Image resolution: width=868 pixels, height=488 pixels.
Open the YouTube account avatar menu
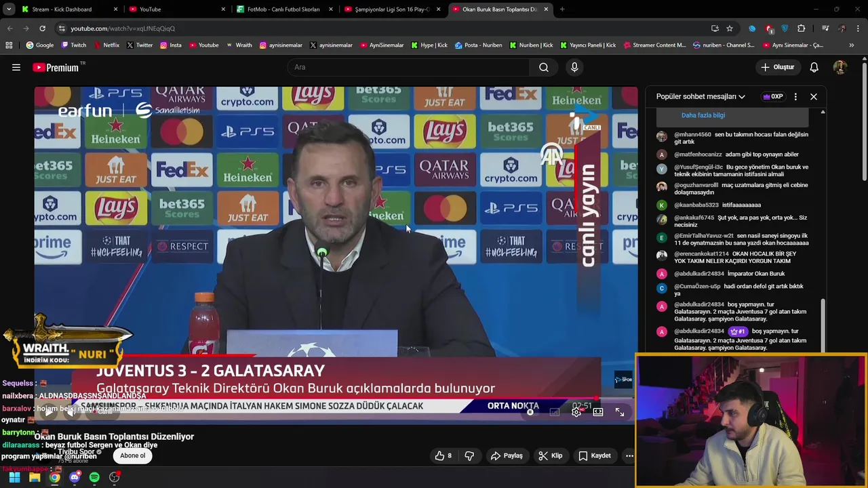(840, 67)
